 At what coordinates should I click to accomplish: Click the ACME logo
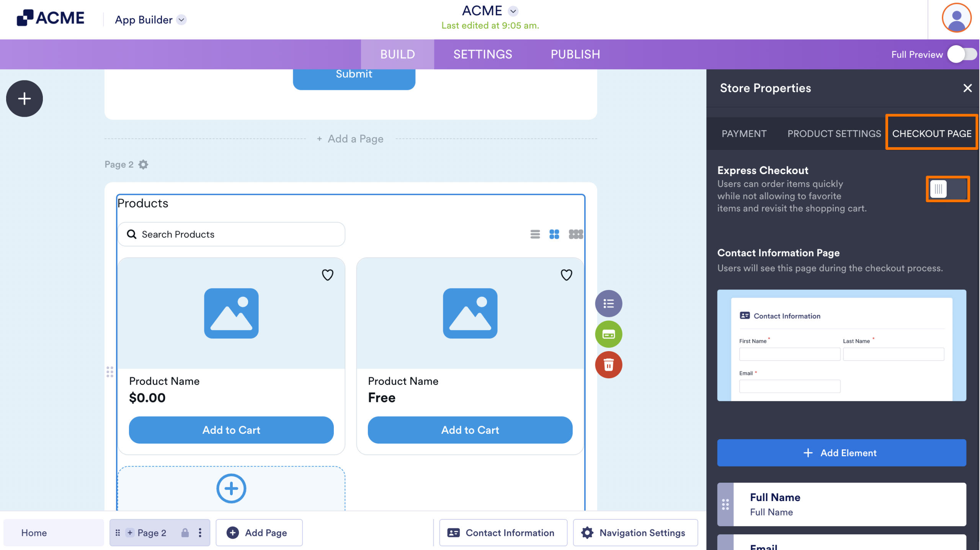pyautogui.click(x=51, y=18)
